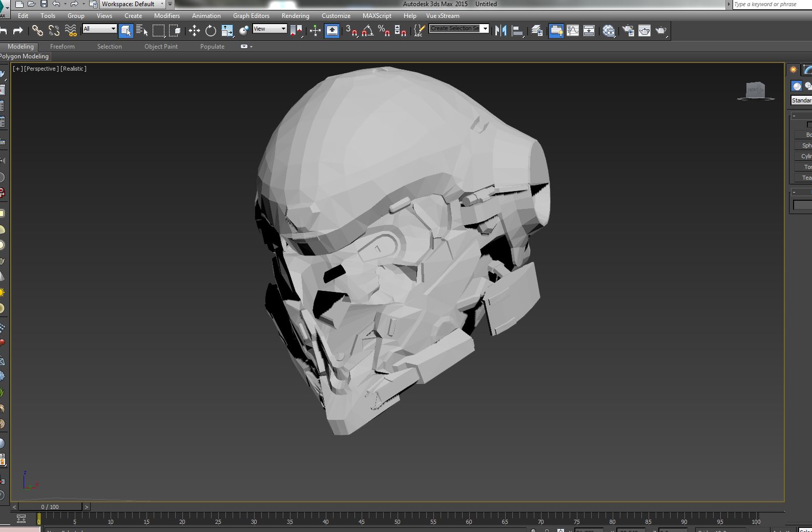Click the Unlink Selection tool
The width and height of the screenshot is (812, 532).
coord(54,31)
